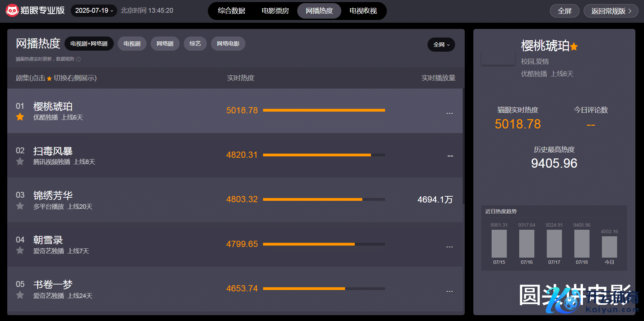644x321 pixels.
Task: Click the 全屏 fullscreen button
Action: click(x=564, y=11)
